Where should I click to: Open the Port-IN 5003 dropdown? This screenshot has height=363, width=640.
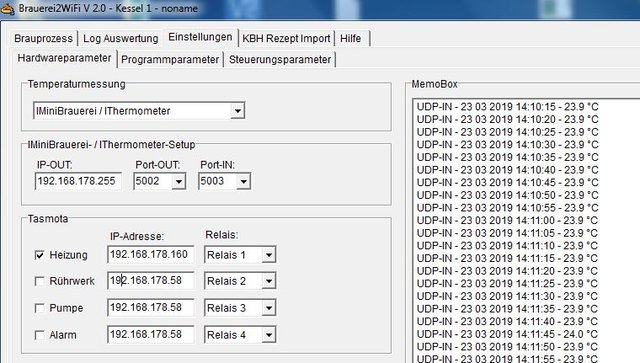click(243, 182)
